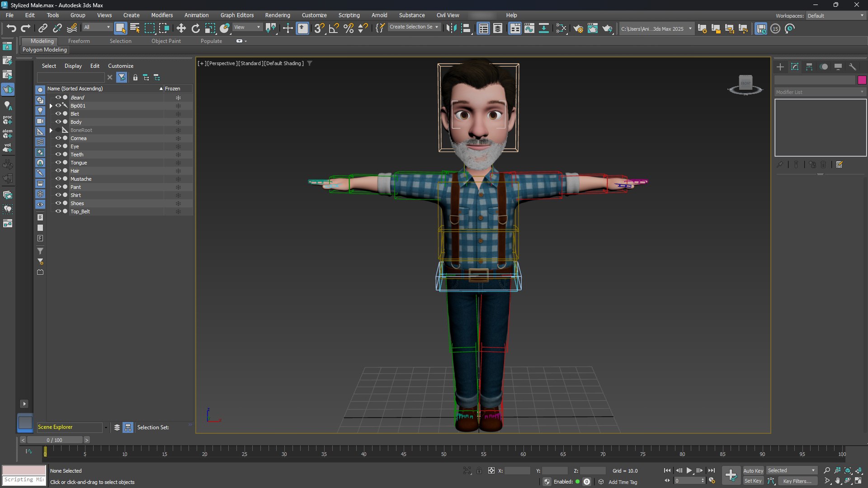The height and width of the screenshot is (488, 868).
Task: Lock the Scene Explorer cell editing
Action: [135, 78]
